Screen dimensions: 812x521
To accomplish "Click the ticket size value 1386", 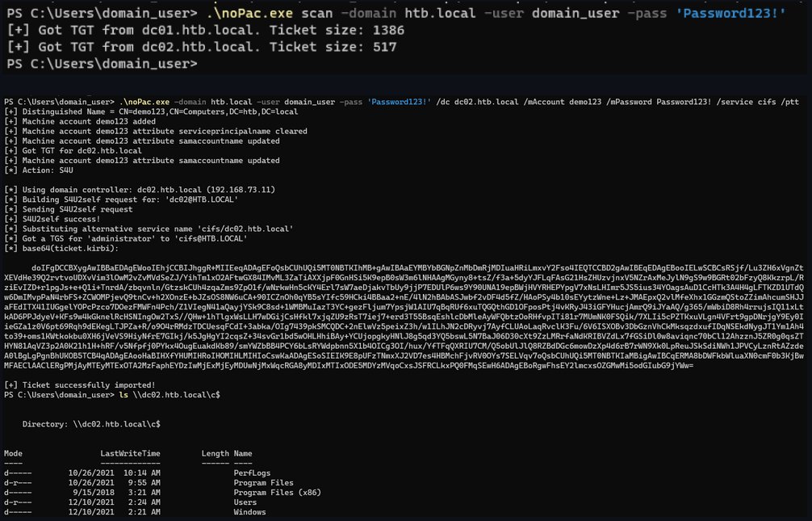I will tap(388, 31).
